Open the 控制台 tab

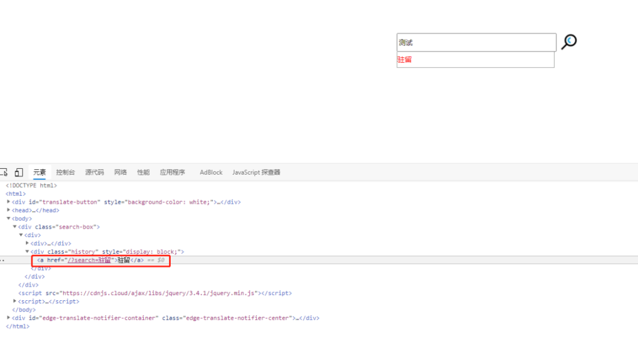(x=66, y=172)
